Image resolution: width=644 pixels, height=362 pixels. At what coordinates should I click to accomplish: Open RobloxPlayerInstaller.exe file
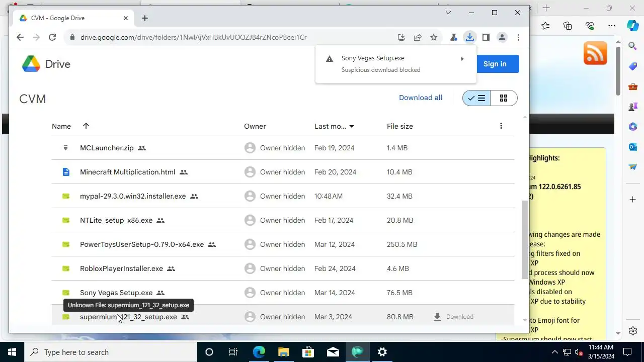pos(121,268)
